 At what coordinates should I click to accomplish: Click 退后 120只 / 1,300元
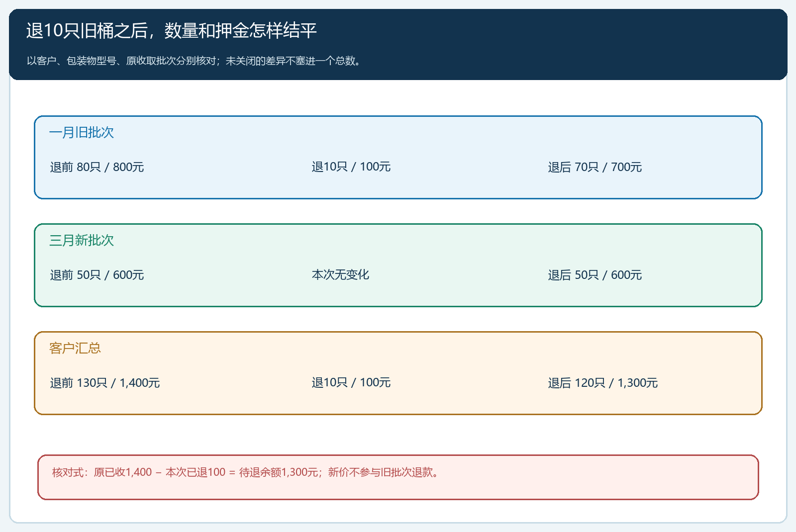(603, 383)
